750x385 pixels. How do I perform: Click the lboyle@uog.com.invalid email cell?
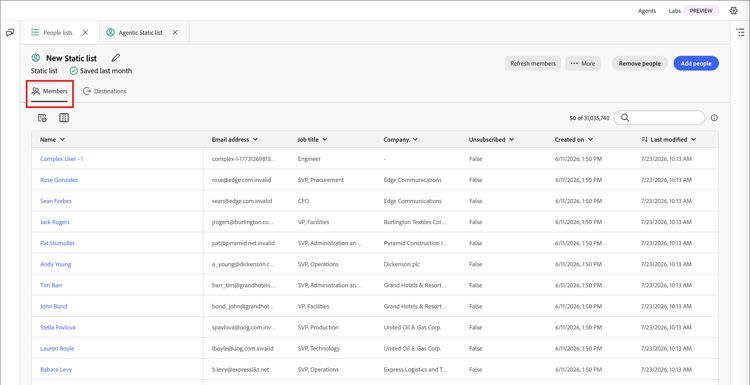(x=242, y=348)
